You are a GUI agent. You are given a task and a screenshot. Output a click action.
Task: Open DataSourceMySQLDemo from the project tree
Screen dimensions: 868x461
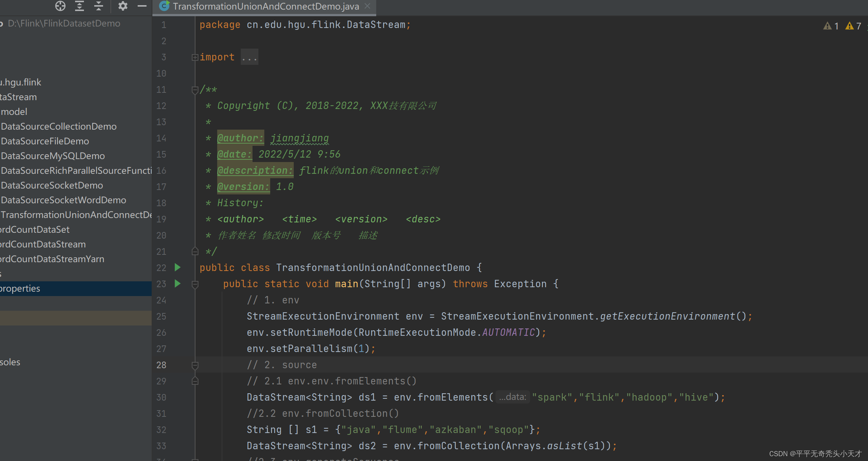(53, 155)
